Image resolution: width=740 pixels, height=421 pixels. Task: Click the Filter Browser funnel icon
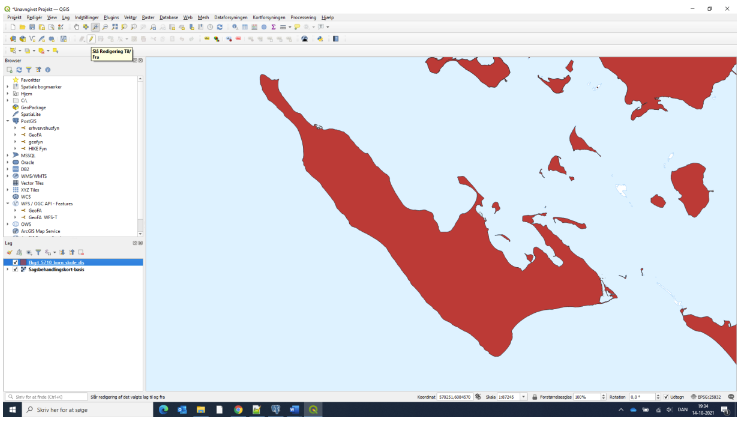(x=29, y=70)
